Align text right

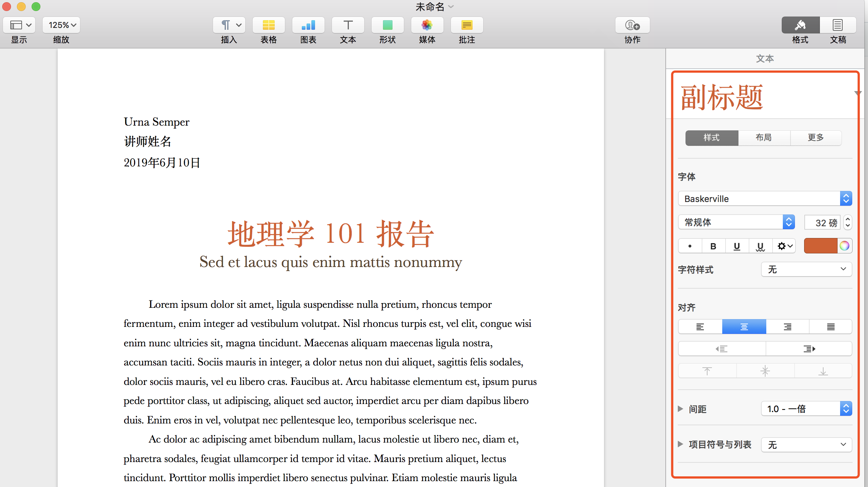click(x=788, y=327)
